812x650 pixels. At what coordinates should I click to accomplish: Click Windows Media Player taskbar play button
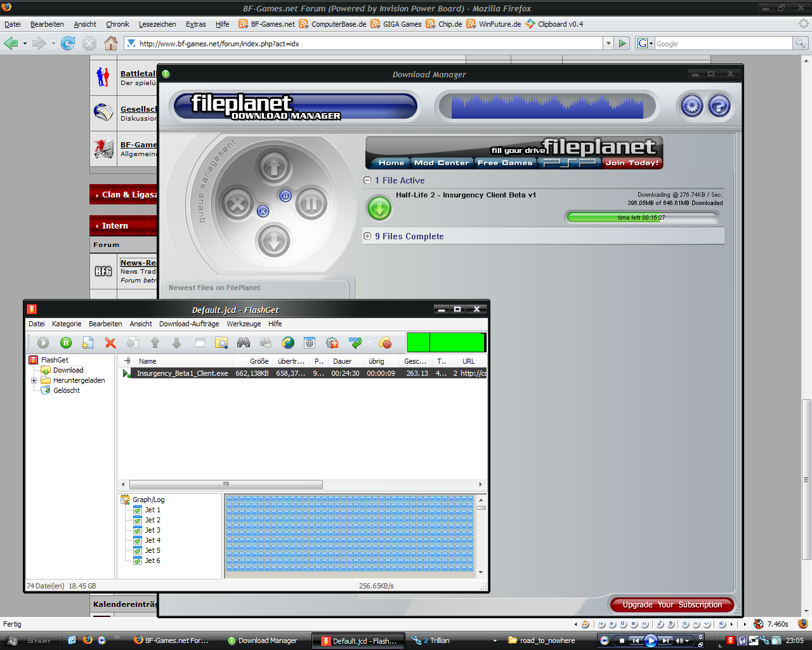pos(650,640)
